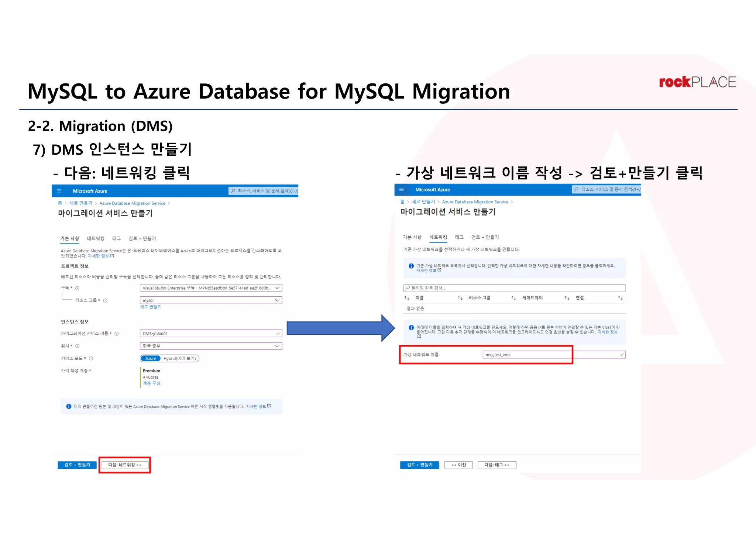Click 결과 없음 row in network table

514,309
